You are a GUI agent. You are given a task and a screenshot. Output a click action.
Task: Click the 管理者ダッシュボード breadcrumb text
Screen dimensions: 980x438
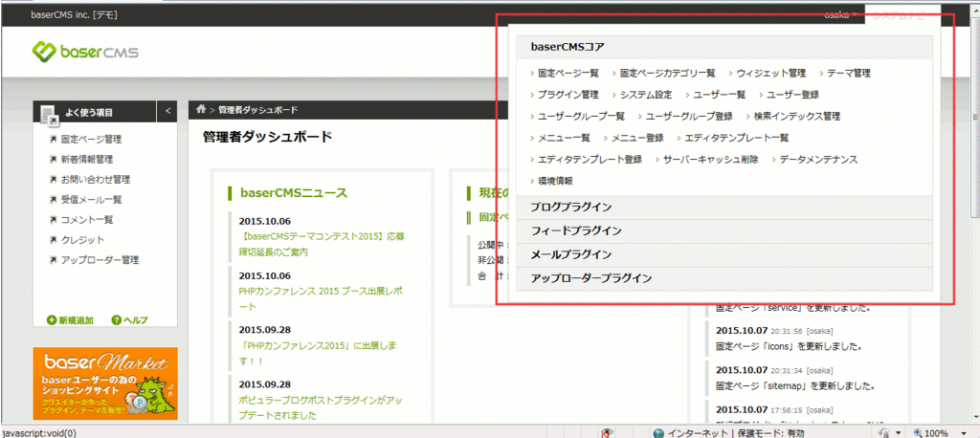(258, 110)
